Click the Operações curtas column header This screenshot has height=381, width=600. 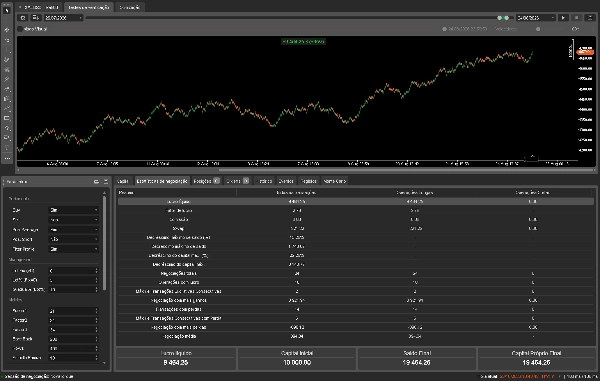coord(532,192)
